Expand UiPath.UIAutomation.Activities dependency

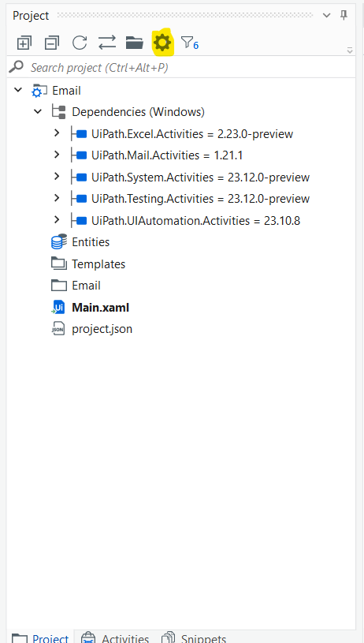point(57,220)
